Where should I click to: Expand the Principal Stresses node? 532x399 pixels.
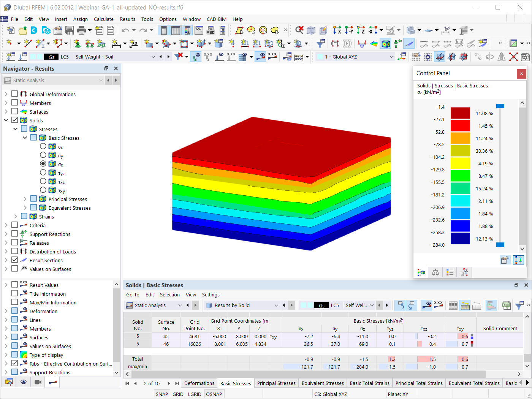coord(25,199)
